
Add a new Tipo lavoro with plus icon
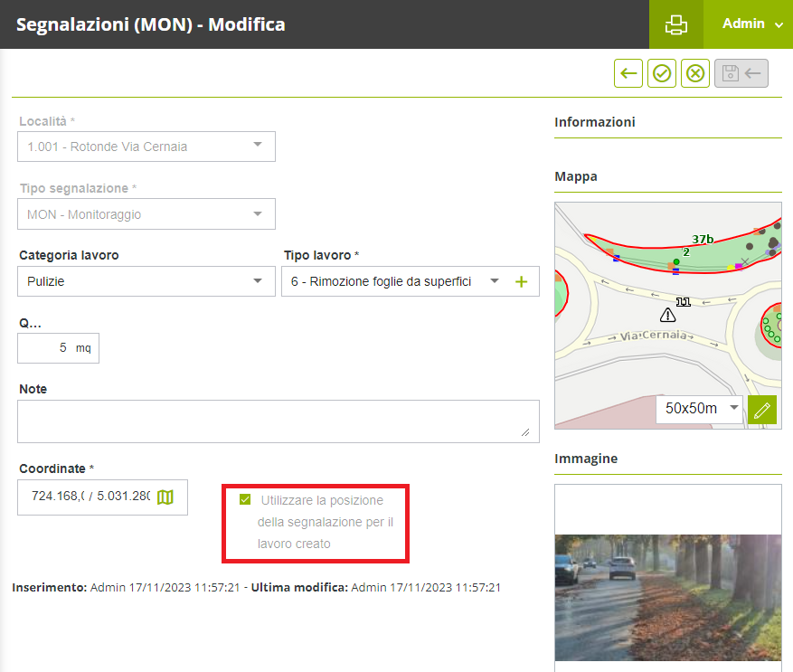[x=521, y=281]
